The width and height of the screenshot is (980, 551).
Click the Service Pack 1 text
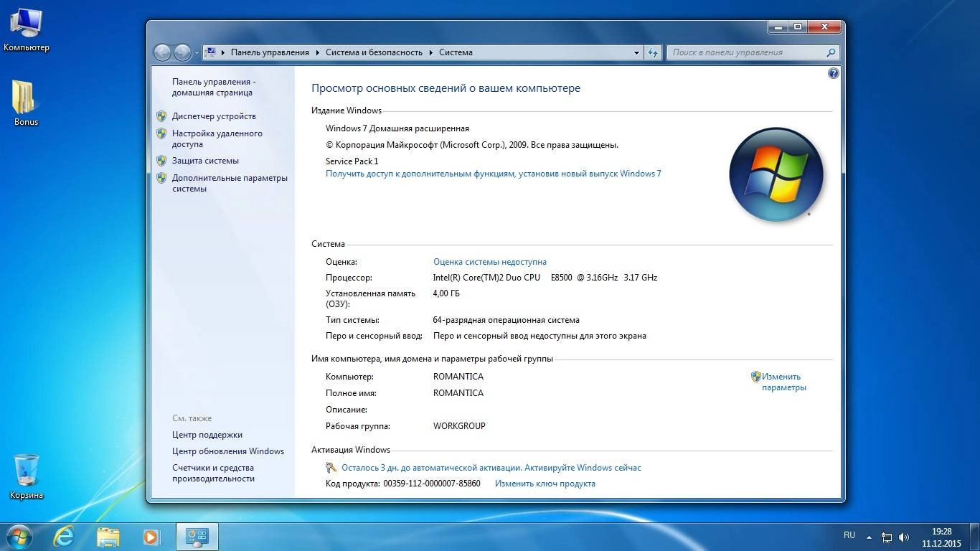coord(352,161)
